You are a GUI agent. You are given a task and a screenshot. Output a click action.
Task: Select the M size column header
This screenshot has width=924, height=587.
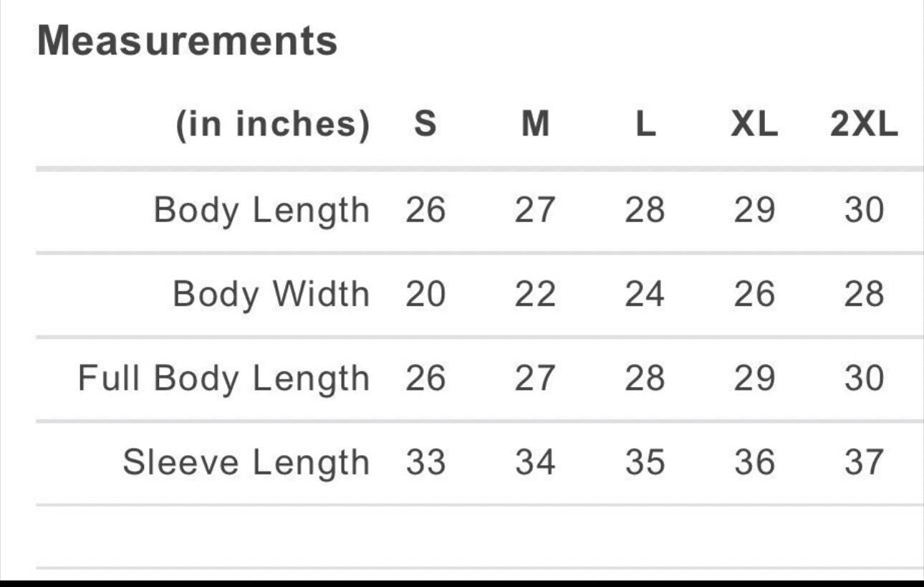(x=535, y=125)
